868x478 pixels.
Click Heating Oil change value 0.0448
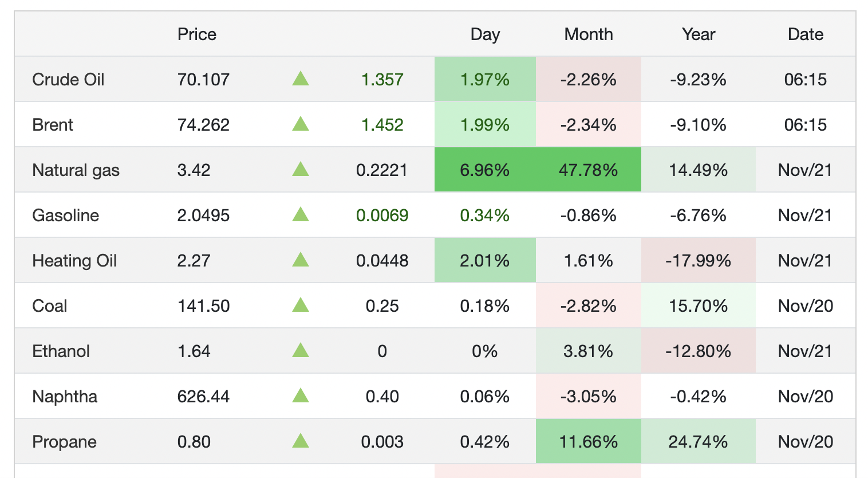[382, 260]
